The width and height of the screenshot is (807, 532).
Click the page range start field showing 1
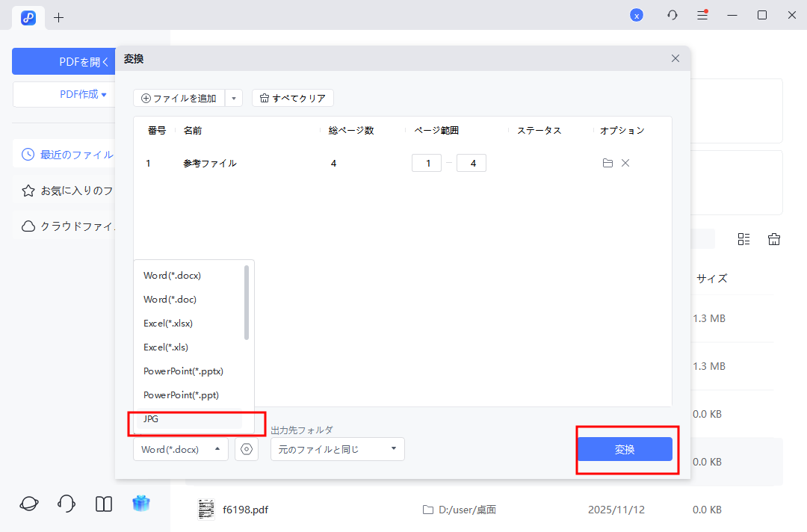point(427,162)
